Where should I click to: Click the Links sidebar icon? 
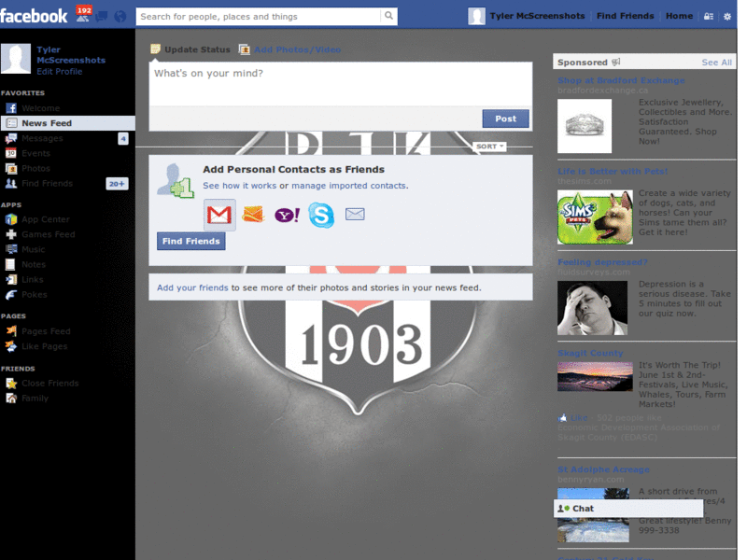[11, 279]
